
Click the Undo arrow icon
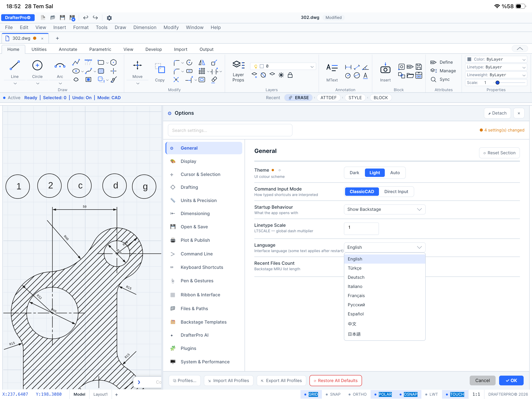click(x=86, y=18)
